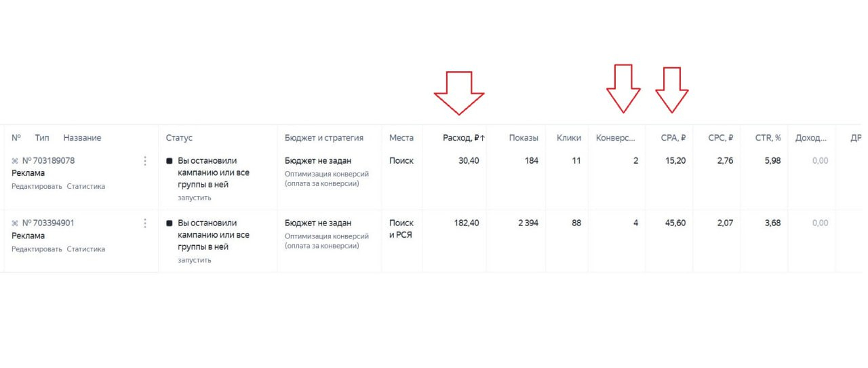Viewport: 868px width, 368px height.
Task: Open three-dot menu for campaign 703394901
Action: (x=144, y=223)
